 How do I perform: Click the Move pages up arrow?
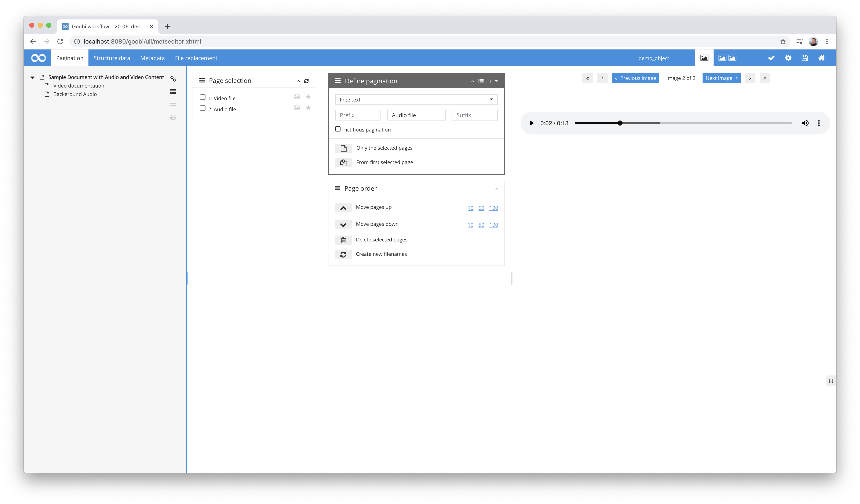tap(343, 208)
